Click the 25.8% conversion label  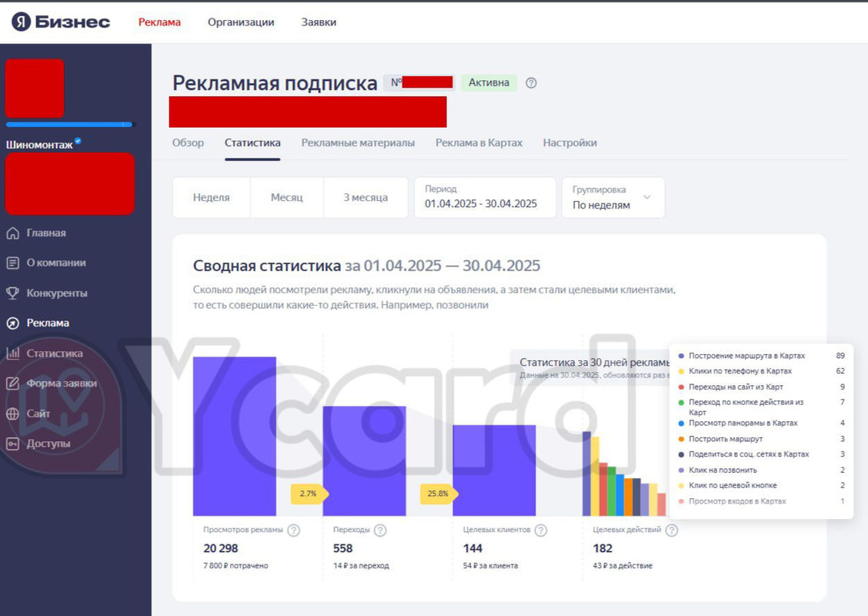439,494
